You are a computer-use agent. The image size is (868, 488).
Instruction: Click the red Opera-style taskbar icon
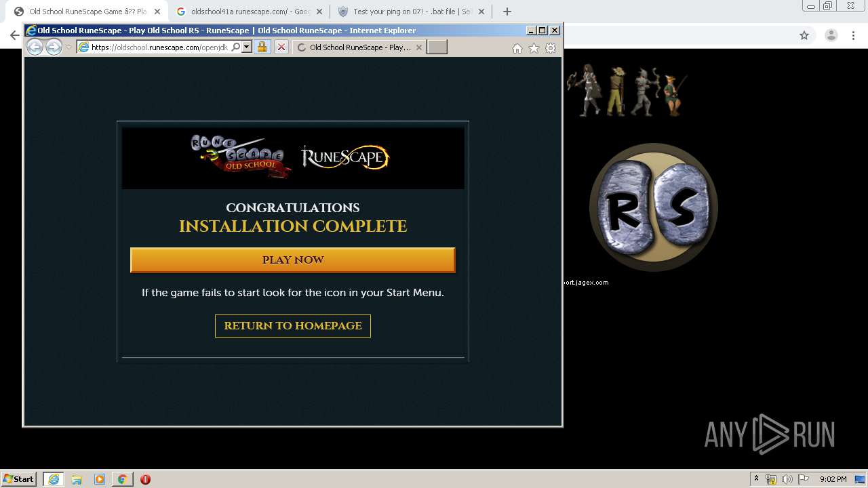pyautogui.click(x=145, y=479)
